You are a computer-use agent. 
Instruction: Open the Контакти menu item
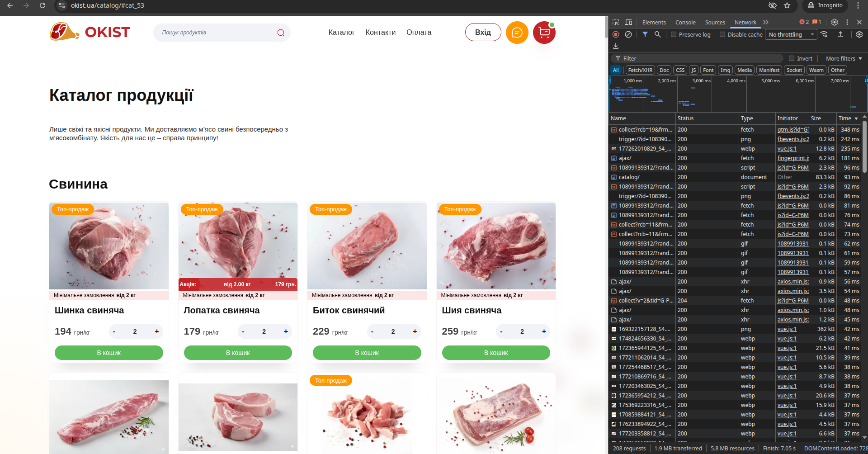(381, 33)
